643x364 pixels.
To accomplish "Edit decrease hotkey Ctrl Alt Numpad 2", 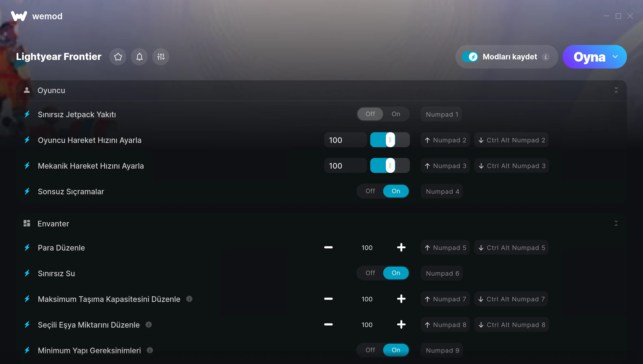I will tap(511, 140).
